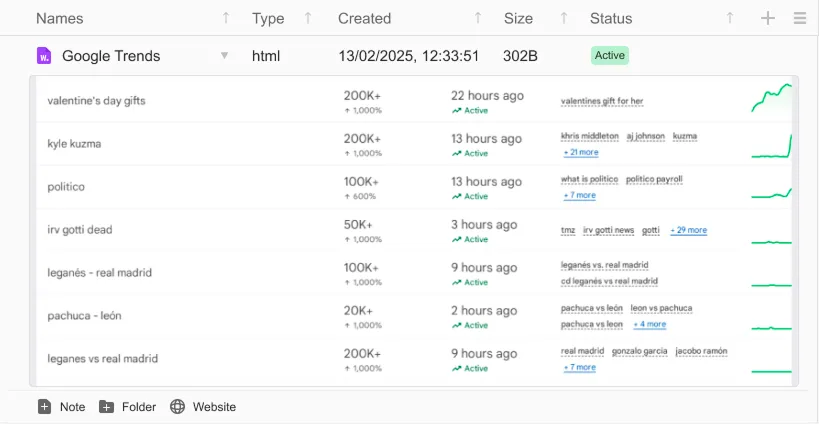Select the 'leganés - real madrid' trend
The width and height of the screenshot is (819, 424).
coord(99,273)
